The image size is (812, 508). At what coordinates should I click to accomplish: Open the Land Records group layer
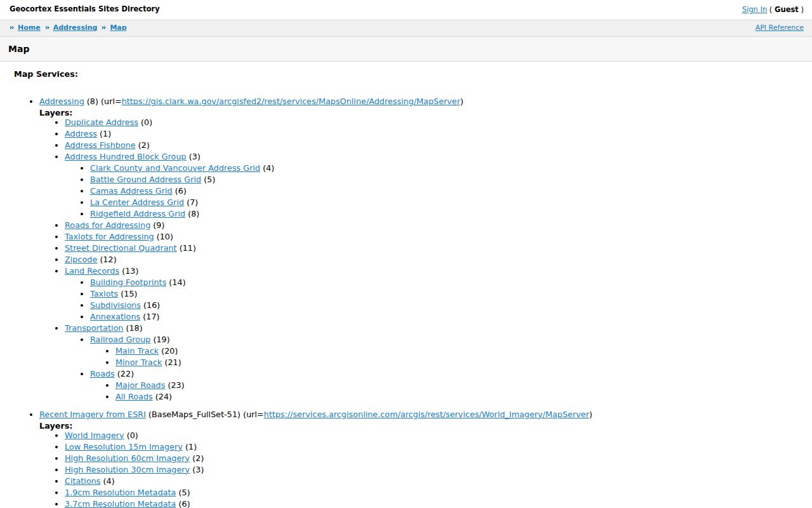(92, 271)
